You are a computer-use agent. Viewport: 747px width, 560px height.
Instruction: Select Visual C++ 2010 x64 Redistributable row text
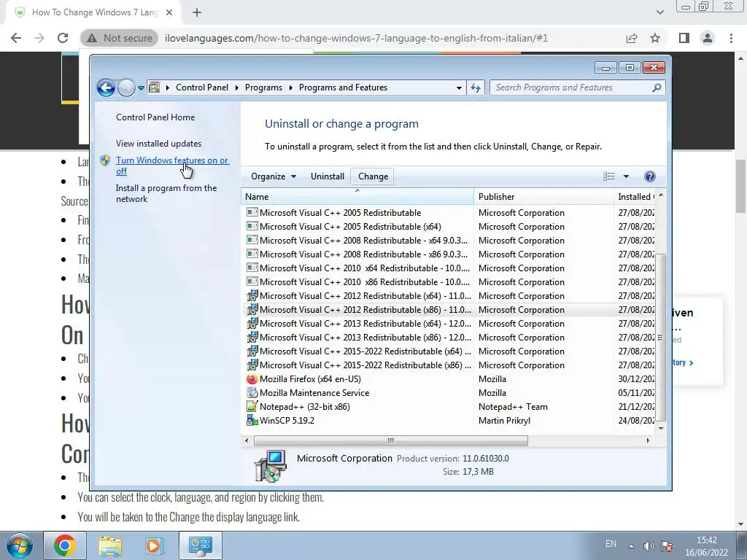tap(365, 268)
